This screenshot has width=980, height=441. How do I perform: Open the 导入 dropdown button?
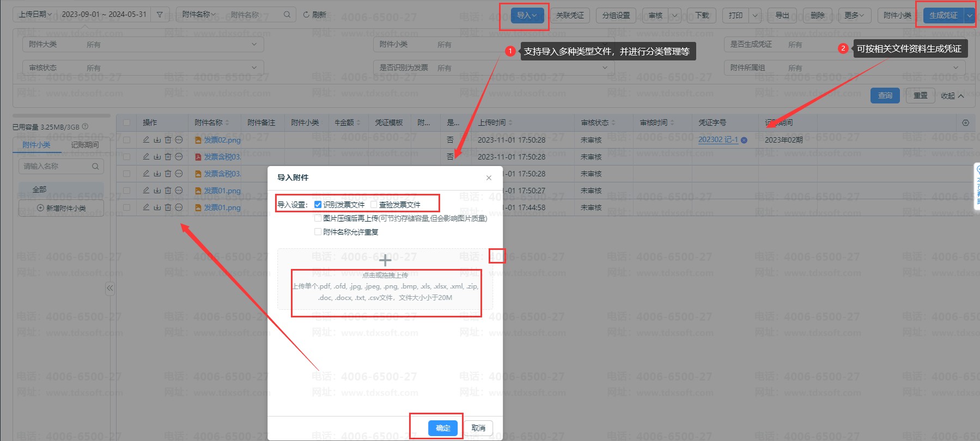click(527, 15)
